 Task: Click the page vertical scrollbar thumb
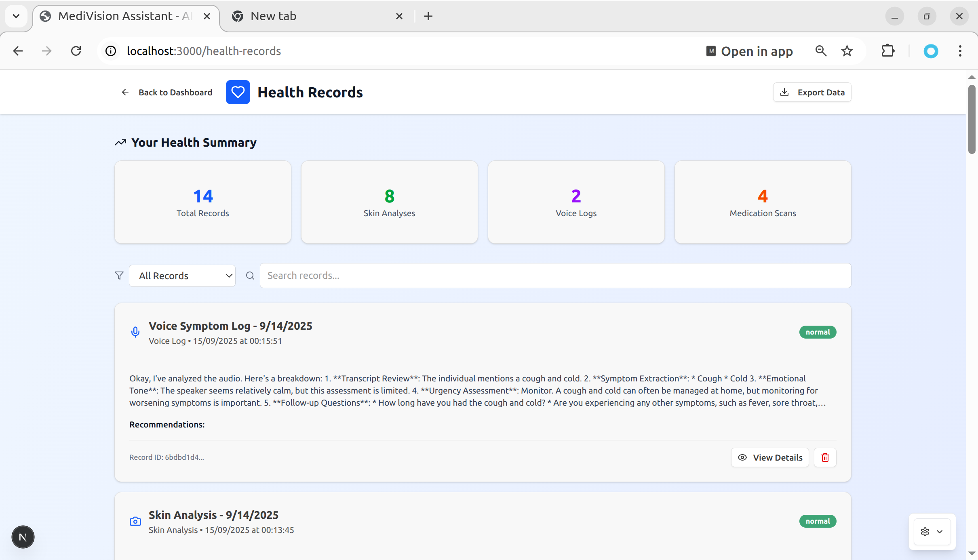972,119
